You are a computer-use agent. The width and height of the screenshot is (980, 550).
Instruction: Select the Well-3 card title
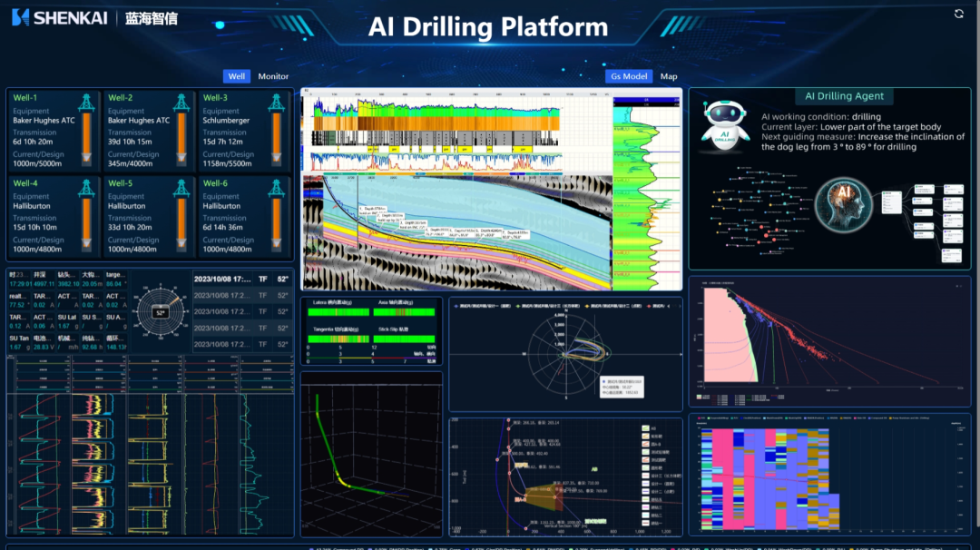click(x=215, y=97)
